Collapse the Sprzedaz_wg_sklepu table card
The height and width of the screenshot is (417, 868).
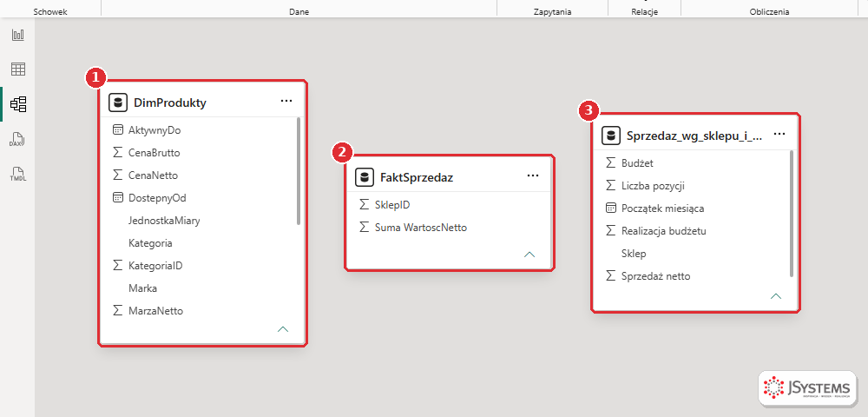coord(776,296)
